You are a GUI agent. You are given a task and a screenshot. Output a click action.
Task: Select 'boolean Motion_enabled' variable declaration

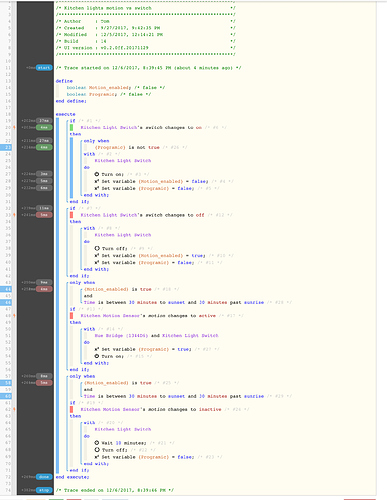[x=98, y=88]
